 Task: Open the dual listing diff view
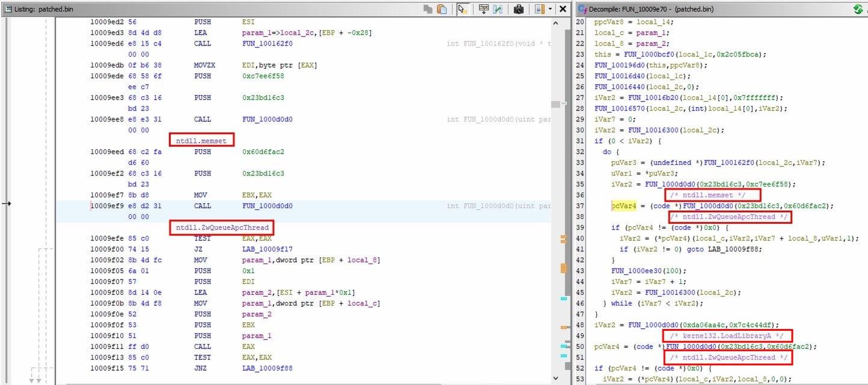[x=498, y=10]
